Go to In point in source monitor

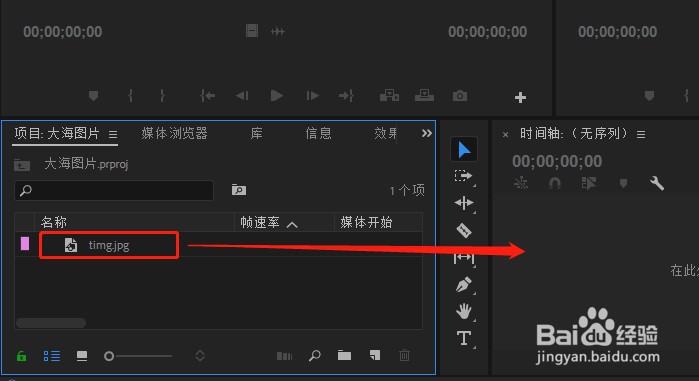click(x=207, y=96)
